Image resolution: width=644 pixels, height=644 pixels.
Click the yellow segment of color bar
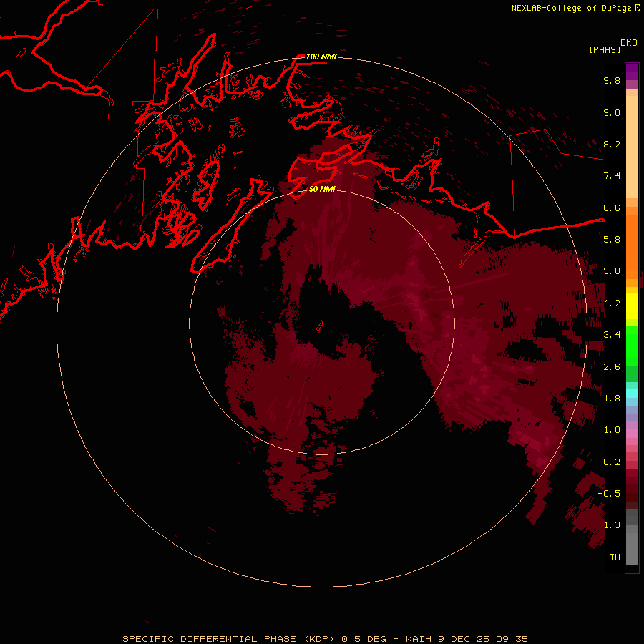(632, 306)
